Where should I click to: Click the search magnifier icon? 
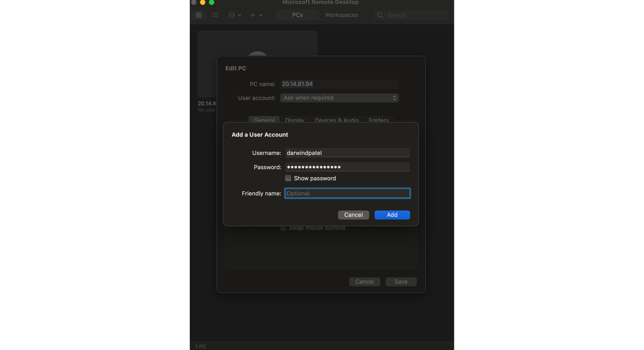point(380,16)
